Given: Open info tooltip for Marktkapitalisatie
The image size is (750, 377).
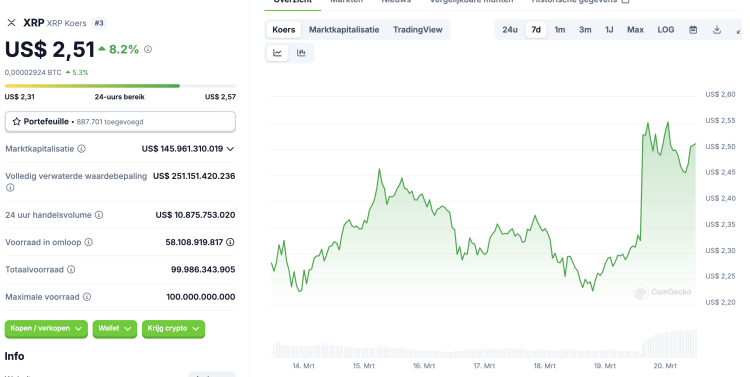Looking at the screenshot, I should coord(81,149).
